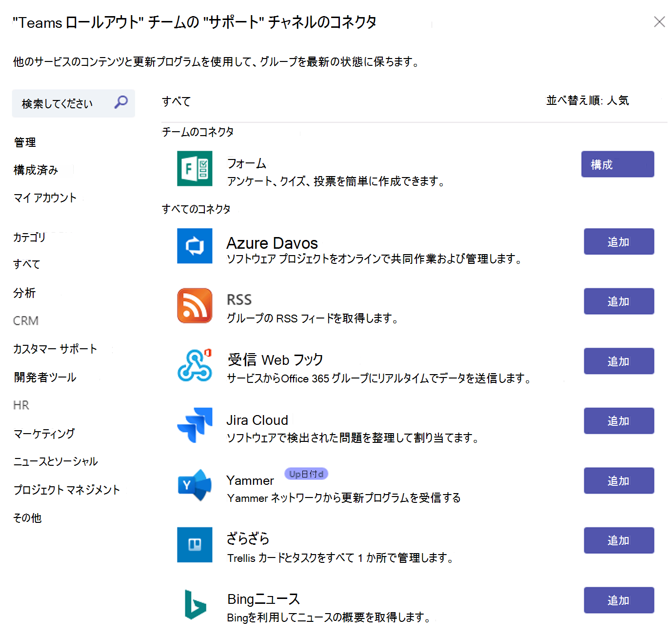Select the すべて category filter
This screenshot has width=672, height=637.
pyautogui.click(x=27, y=264)
